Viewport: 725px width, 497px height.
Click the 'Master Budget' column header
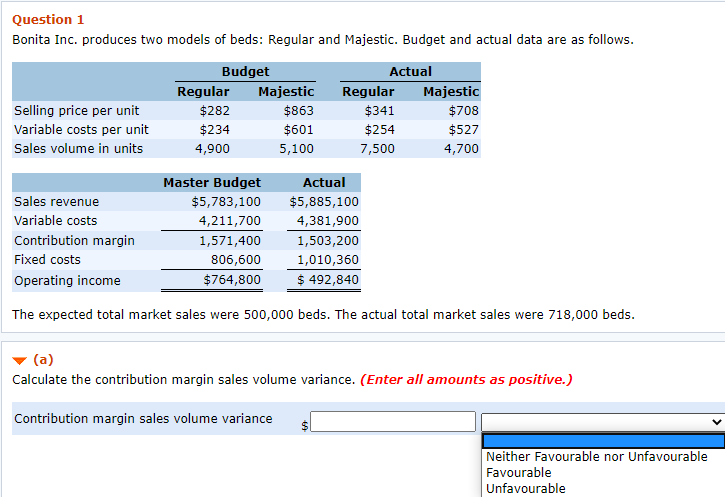(212, 183)
